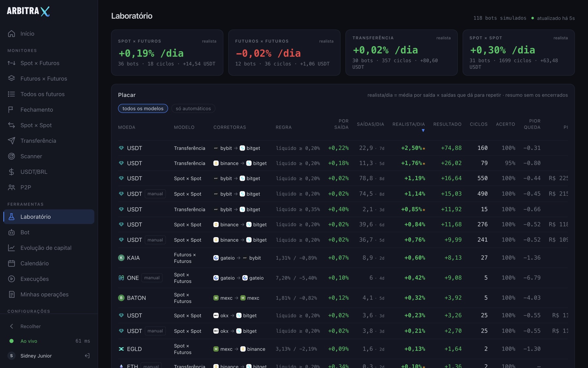Open the Calendário calendar icon
The image size is (588, 368).
(11, 263)
